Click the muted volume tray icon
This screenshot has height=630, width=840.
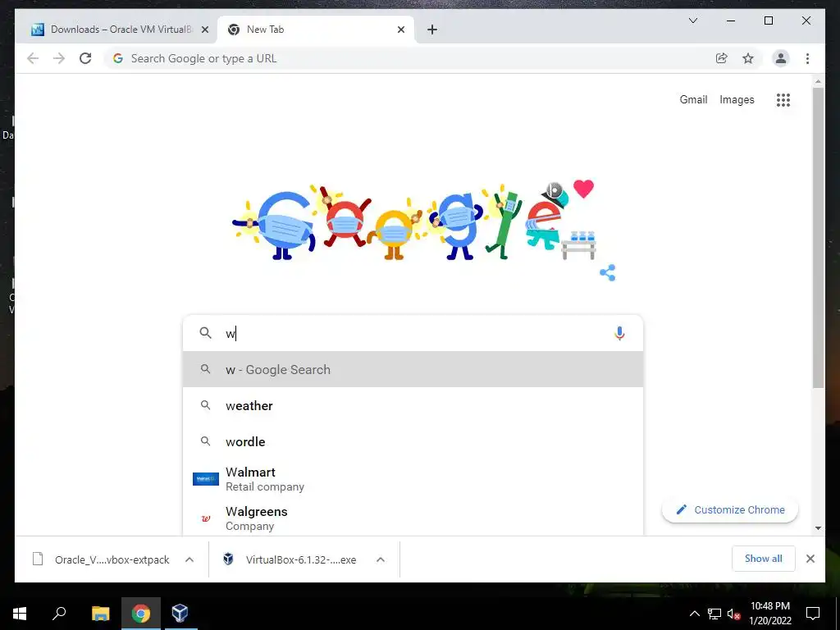[x=734, y=614]
